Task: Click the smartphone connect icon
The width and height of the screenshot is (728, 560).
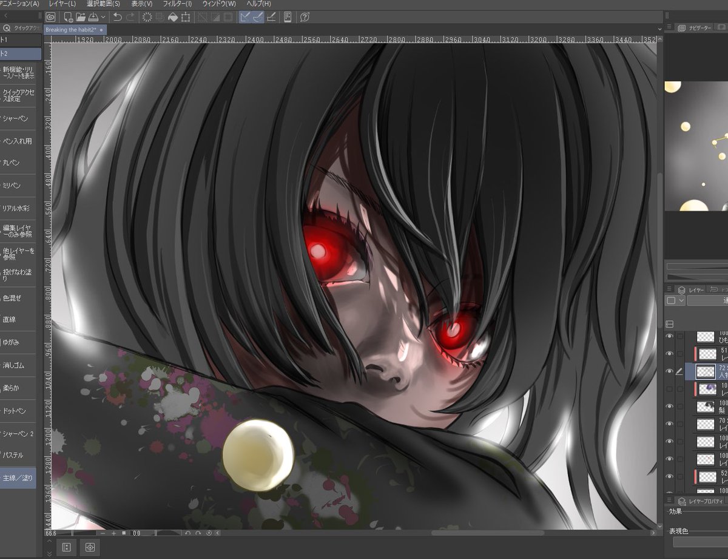Action: 288,17
